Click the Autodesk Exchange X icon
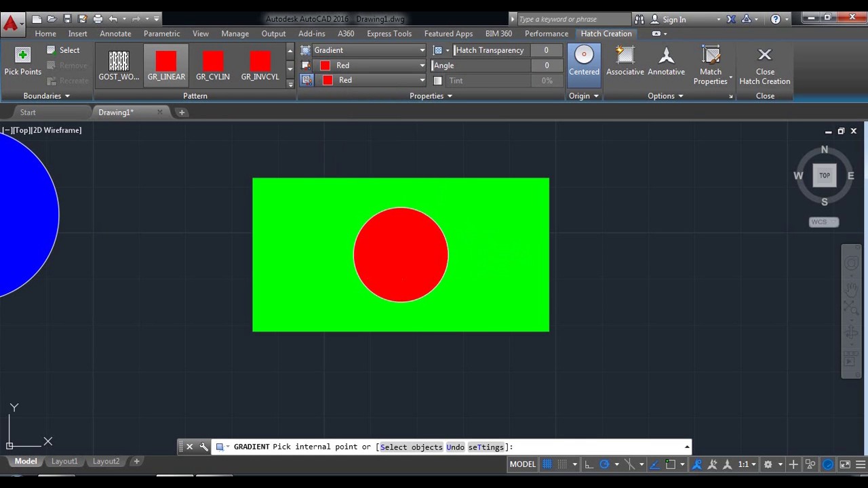This screenshot has width=868, height=488. (x=731, y=19)
